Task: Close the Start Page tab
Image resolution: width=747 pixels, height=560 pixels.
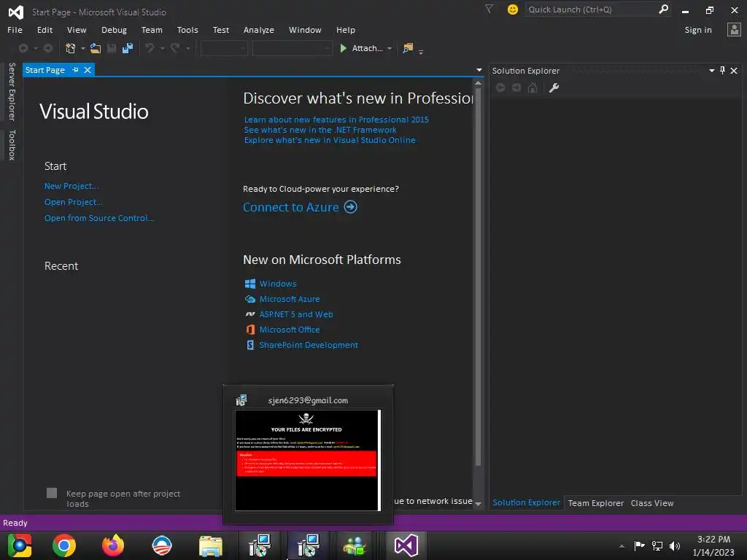Action: tap(88, 70)
